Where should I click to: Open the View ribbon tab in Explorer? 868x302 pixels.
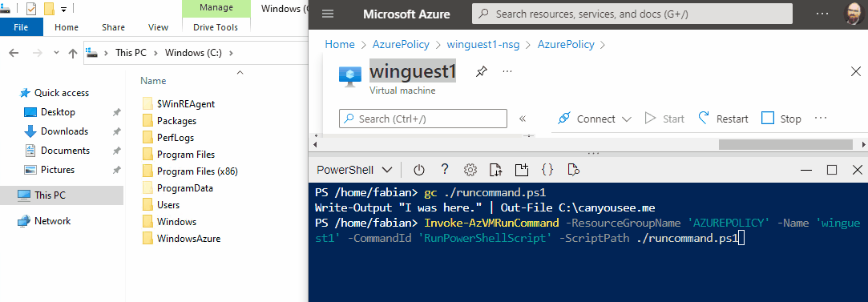point(159,27)
